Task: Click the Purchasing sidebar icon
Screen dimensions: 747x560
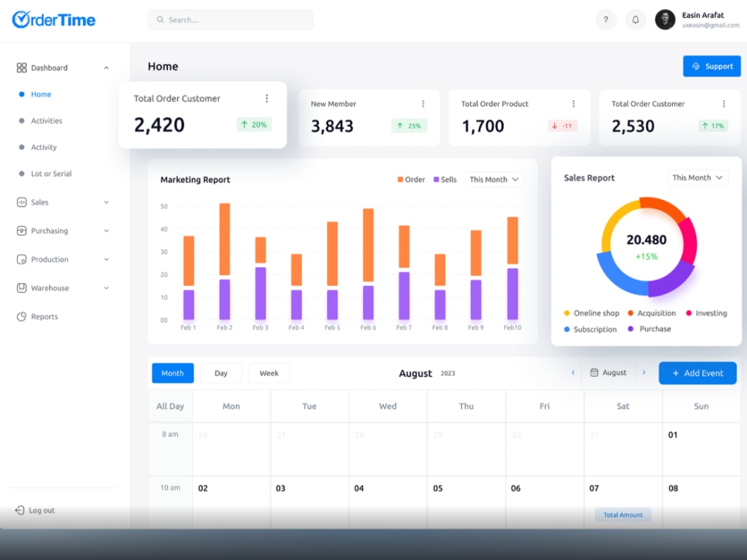Action: tap(22, 231)
